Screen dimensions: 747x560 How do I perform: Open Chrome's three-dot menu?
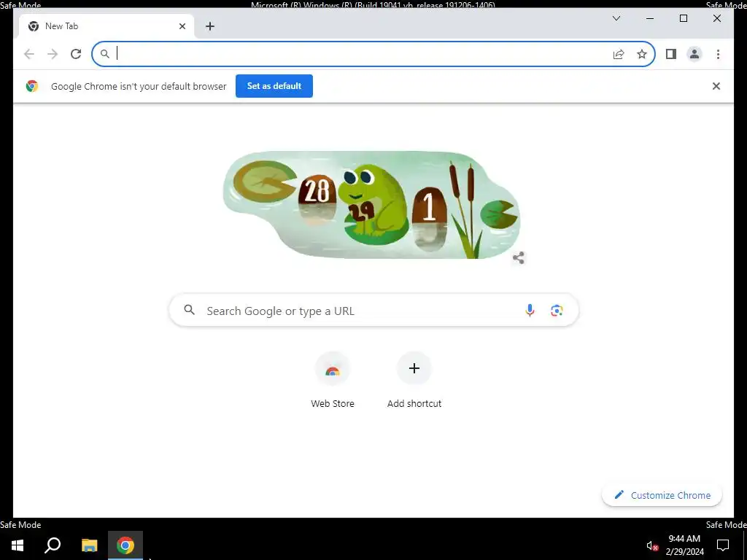click(x=718, y=54)
